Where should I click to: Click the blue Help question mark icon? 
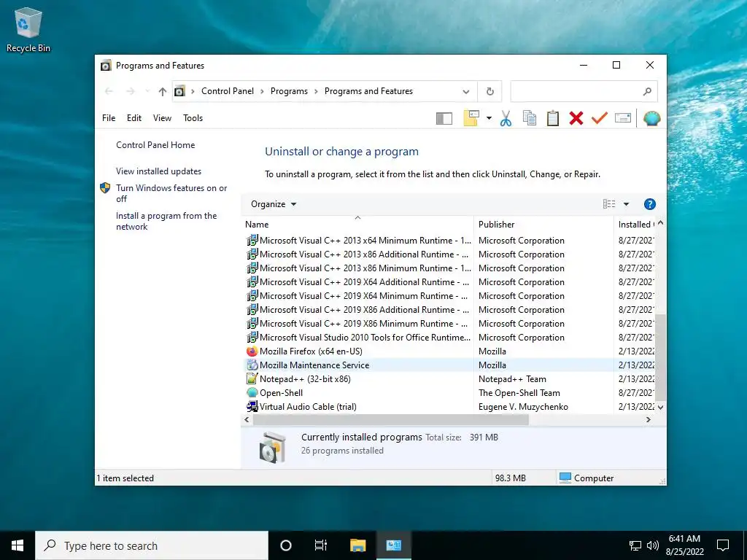point(649,204)
